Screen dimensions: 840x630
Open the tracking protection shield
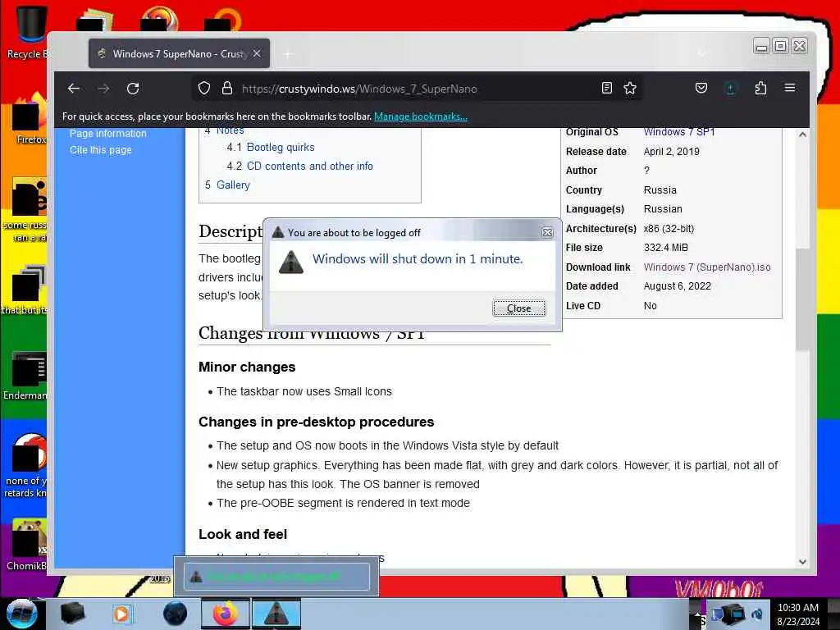pos(204,89)
